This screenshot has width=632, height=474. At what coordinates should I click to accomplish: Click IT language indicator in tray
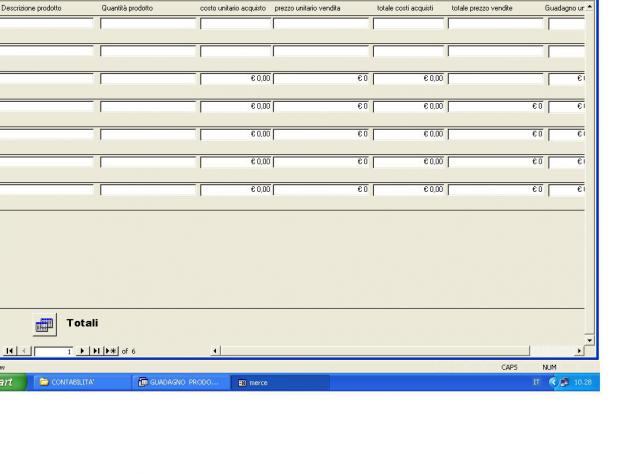pyautogui.click(x=536, y=382)
